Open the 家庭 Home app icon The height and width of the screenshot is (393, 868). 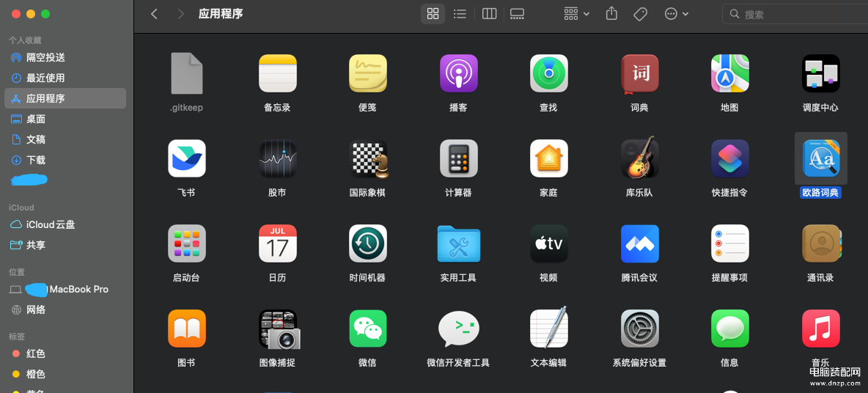[x=548, y=158]
